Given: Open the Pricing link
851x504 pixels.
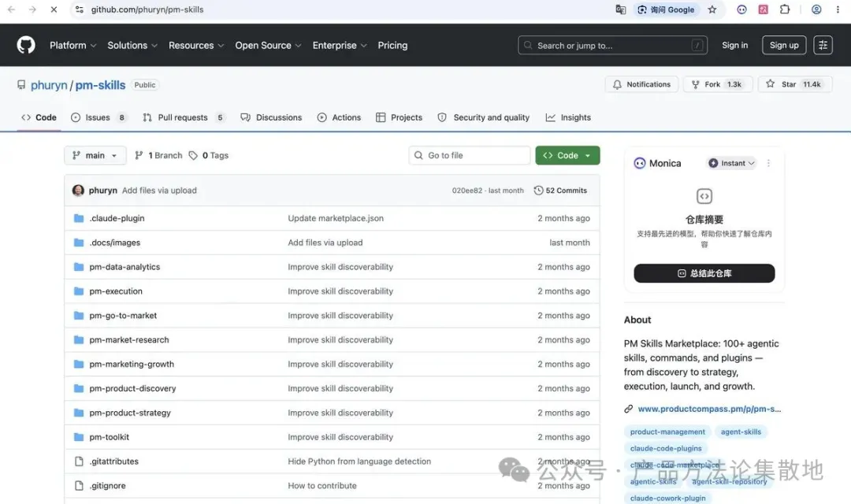Looking at the screenshot, I should (392, 46).
